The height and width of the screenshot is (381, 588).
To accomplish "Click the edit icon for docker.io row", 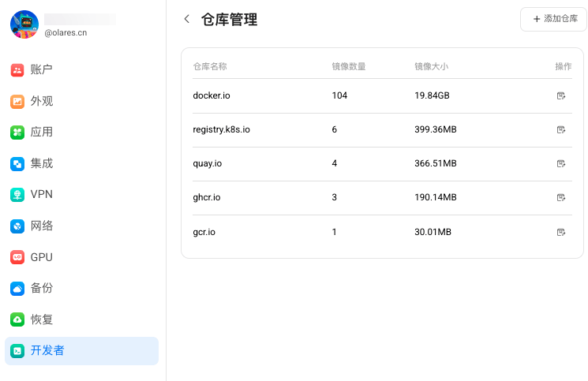I will (x=561, y=95).
